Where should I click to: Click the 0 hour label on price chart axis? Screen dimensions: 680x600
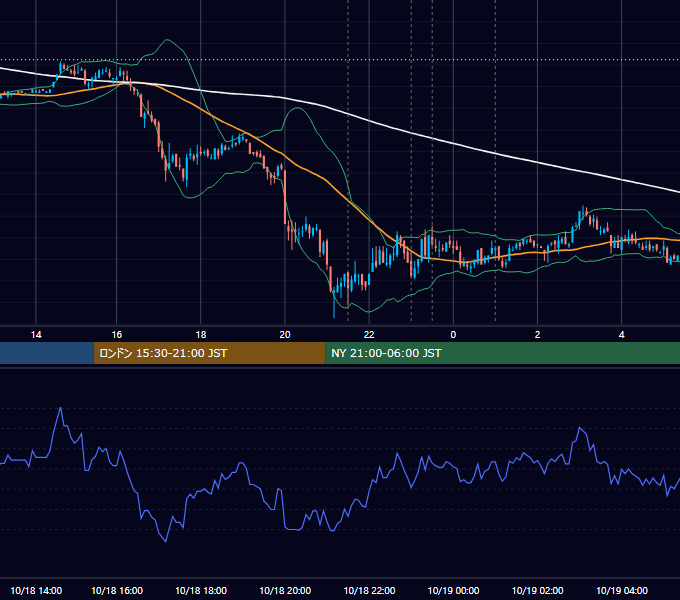pos(453,335)
